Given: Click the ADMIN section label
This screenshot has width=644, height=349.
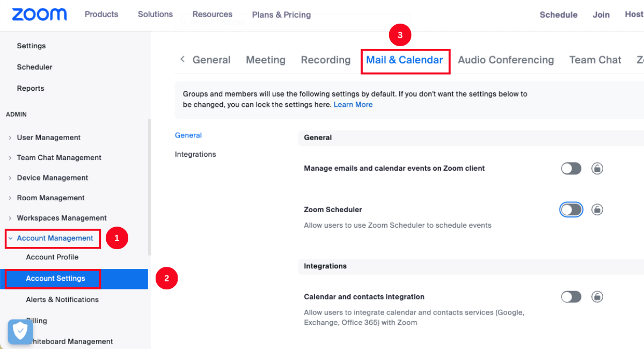Looking at the screenshot, I should point(16,114).
